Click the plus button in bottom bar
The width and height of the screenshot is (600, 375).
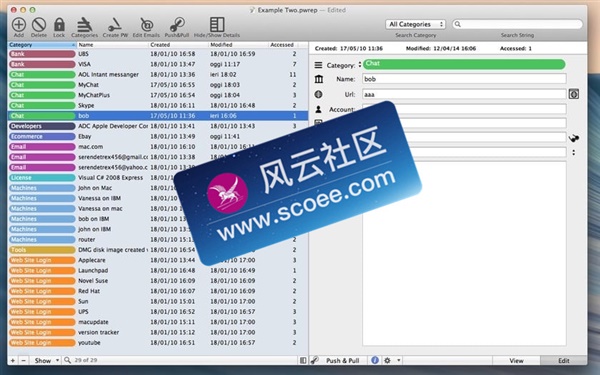[13, 360]
